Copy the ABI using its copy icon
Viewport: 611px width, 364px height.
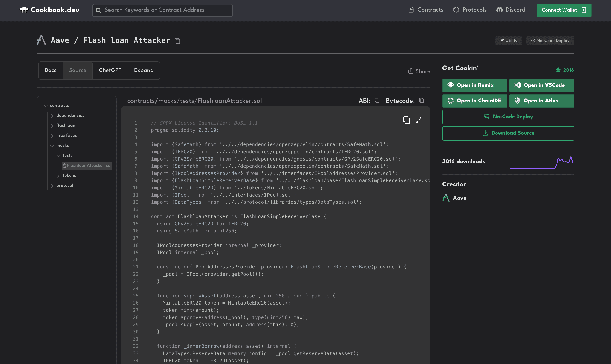377,101
